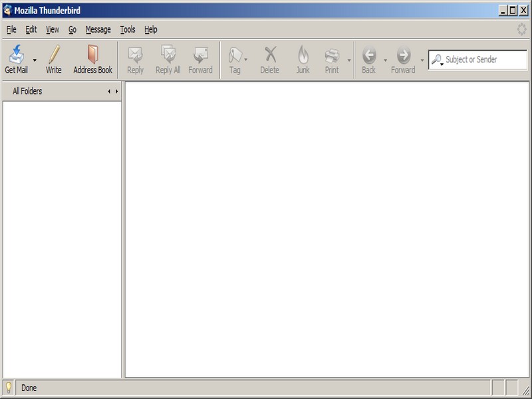
Task: Click the activity throbber icon
Action: [521, 29]
